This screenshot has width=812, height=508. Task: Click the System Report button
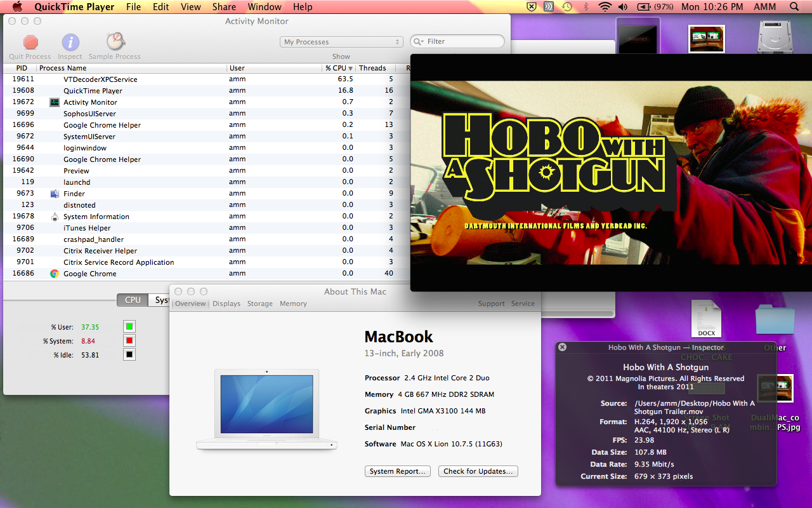tap(398, 471)
